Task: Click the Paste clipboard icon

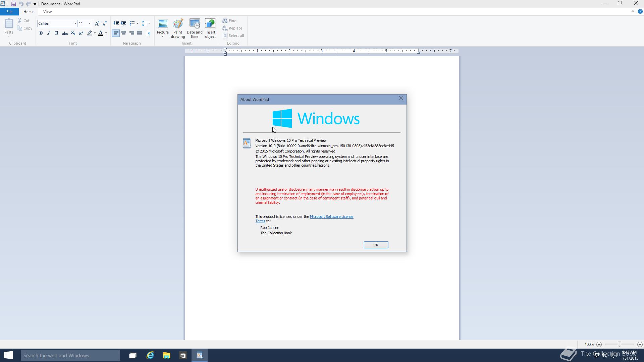Action: click(x=9, y=23)
